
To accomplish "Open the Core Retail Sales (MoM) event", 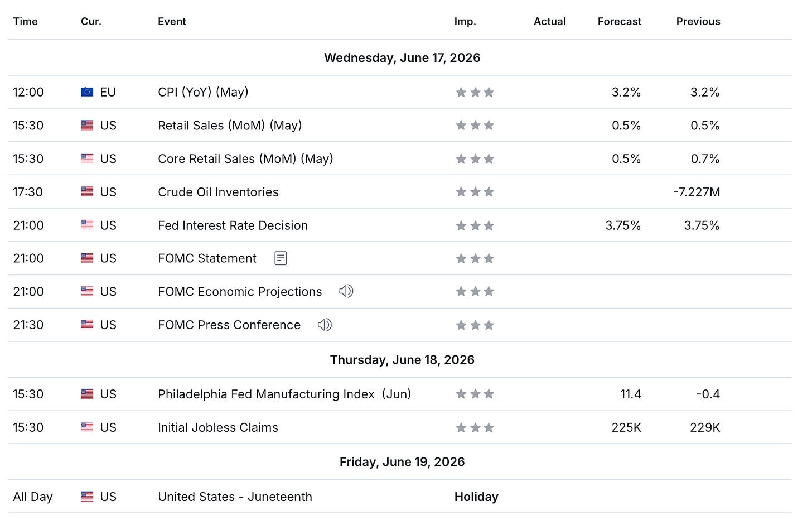I will coord(245,158).
